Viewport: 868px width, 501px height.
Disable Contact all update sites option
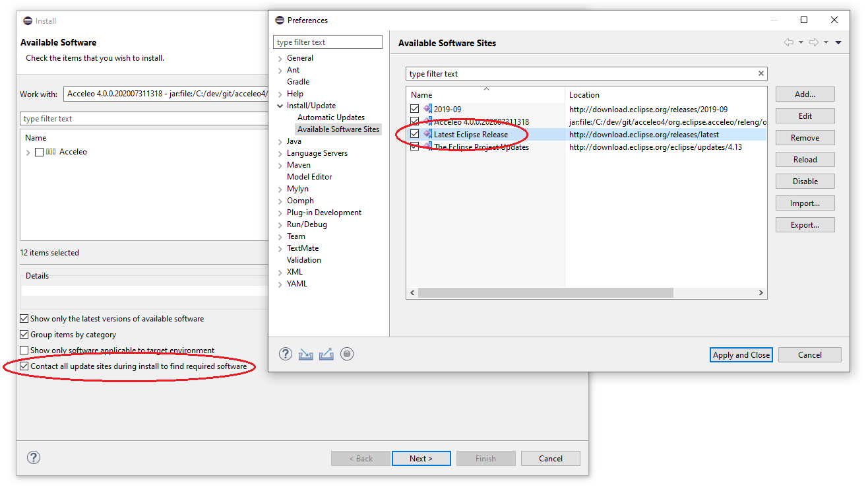pos(24,366)
